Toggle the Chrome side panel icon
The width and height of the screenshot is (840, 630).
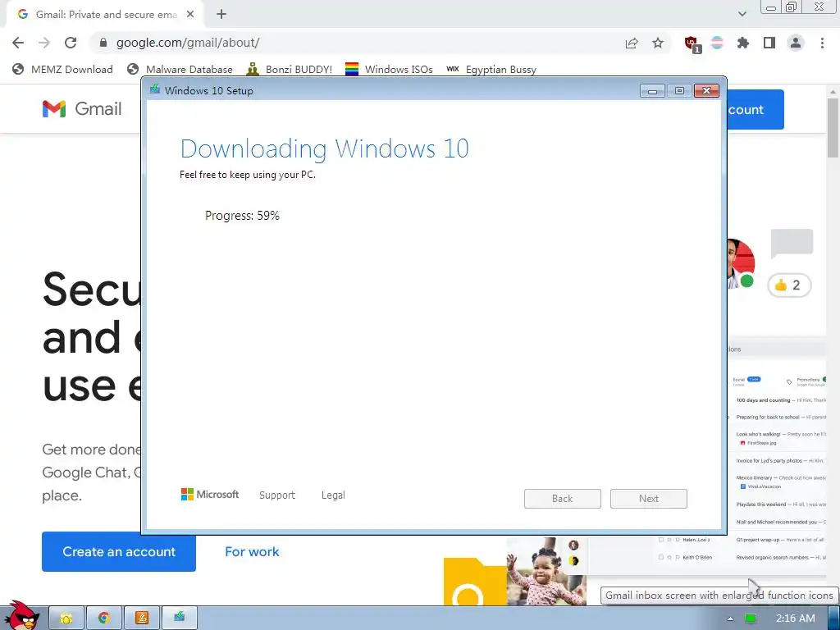(769, 43)
